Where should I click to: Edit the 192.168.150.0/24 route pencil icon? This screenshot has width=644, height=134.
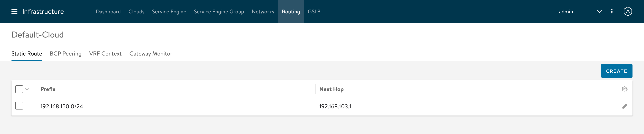point(624,107)
